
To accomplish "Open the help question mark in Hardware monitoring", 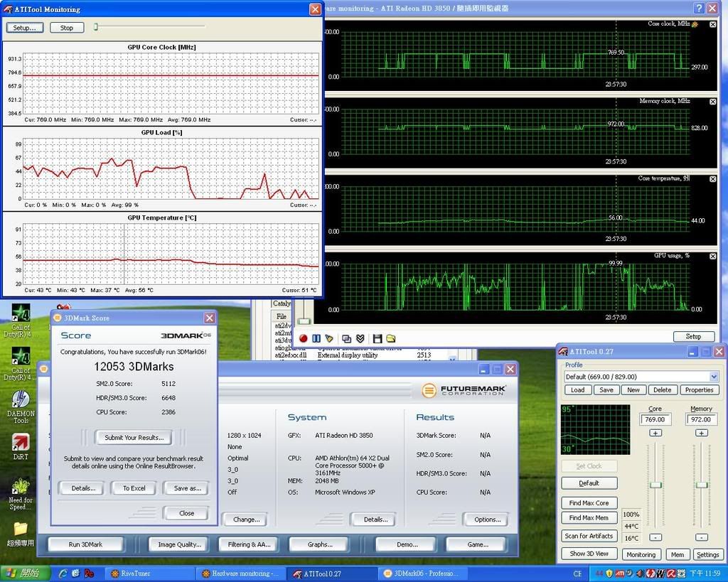I will [x=700, y=8].
